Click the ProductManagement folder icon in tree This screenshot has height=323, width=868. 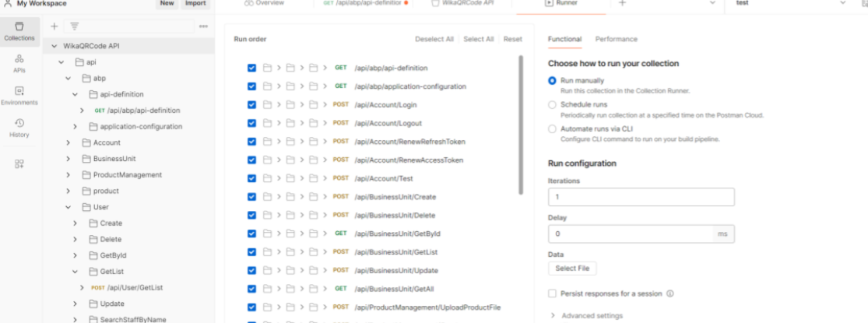pyautogui.click(x=86, y=175)
